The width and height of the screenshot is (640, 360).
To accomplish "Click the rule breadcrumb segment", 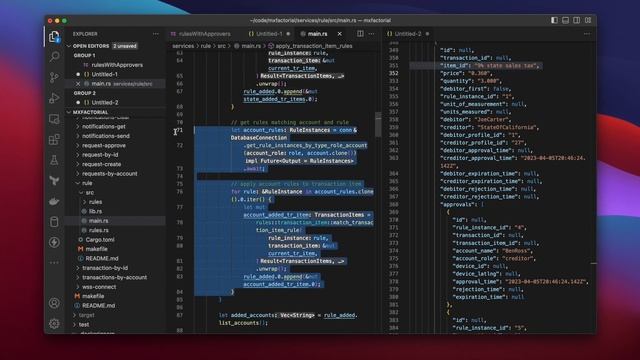I will 206,46.
